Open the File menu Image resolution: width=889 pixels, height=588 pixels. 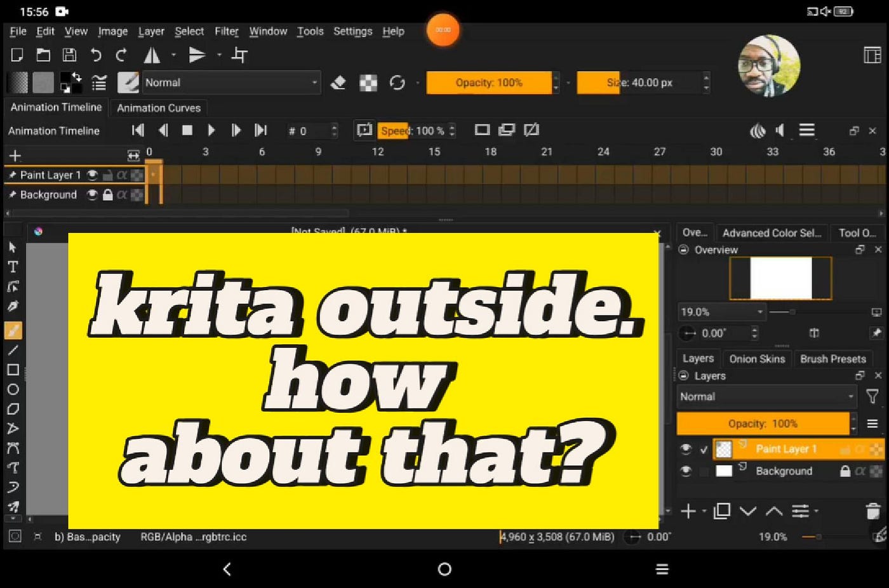click(x=18, y=31)
